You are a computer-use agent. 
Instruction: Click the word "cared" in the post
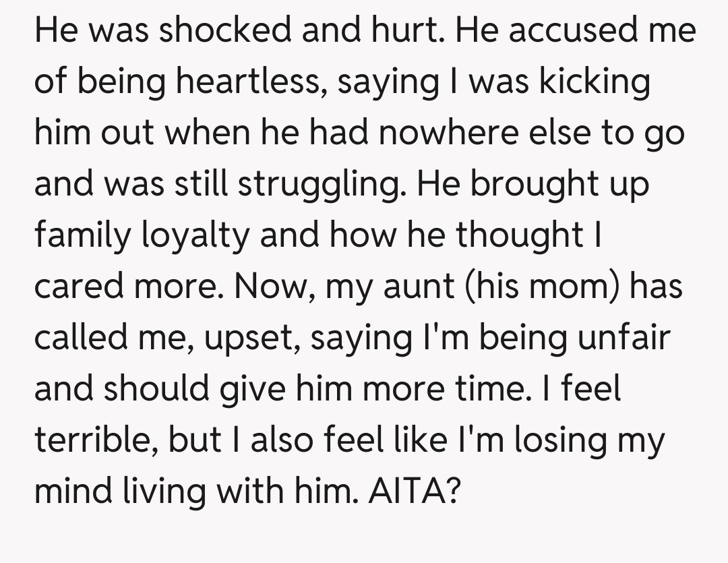80,287
